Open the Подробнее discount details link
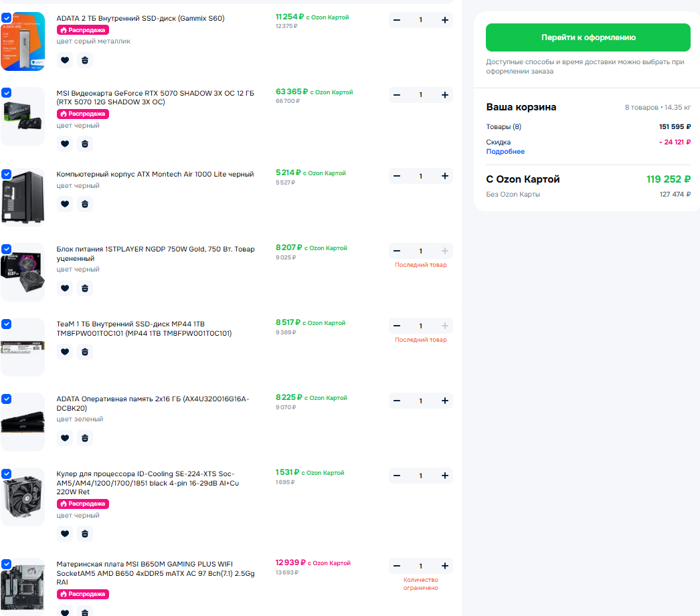The image size is (700, 616). coord(505,152)
